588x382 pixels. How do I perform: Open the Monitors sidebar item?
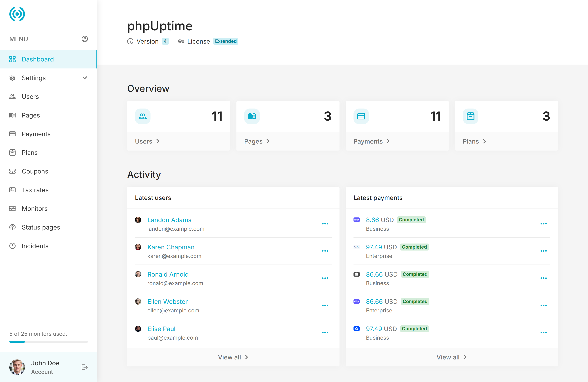tap(35, 209)
